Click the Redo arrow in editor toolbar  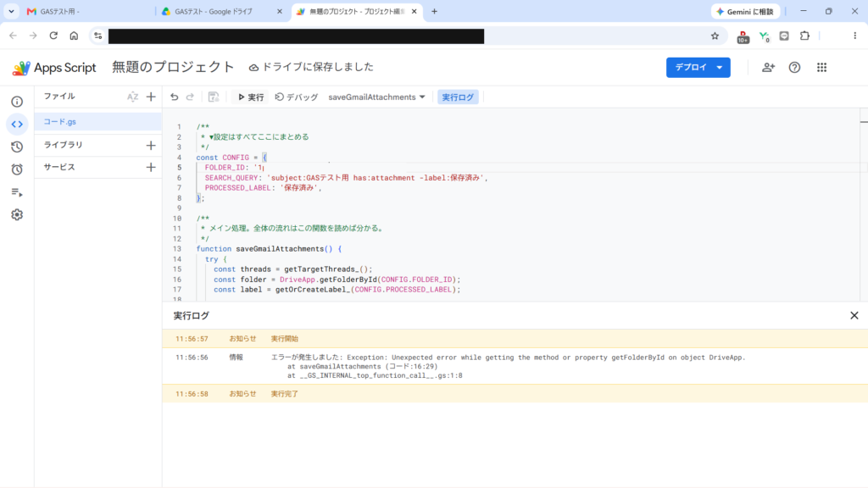tap(190, 97)
